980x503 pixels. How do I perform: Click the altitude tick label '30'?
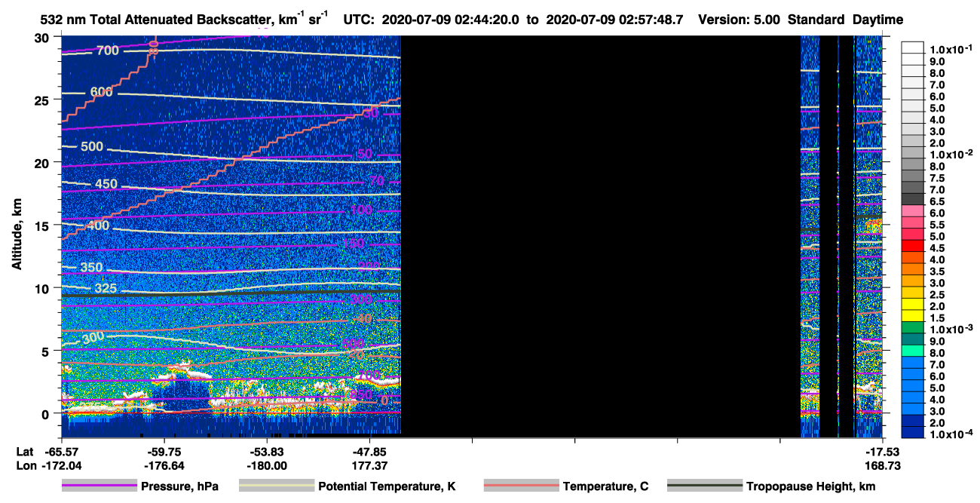tap(43, 38)
